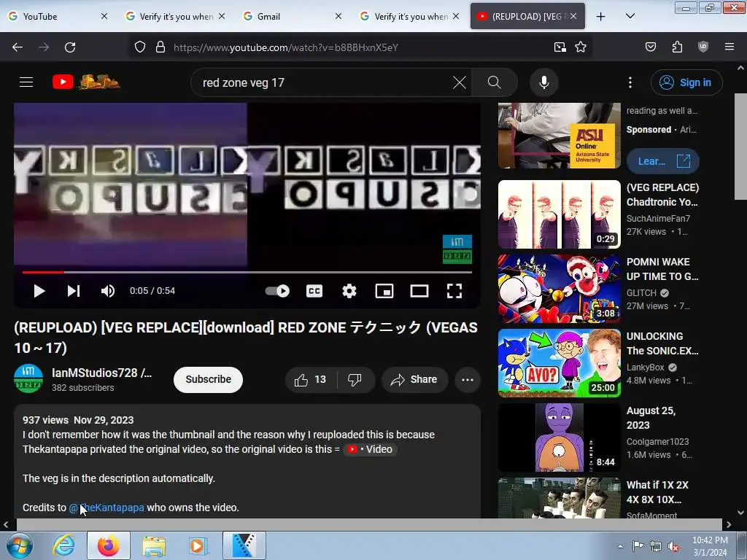
Task: Open Firefox application menu
Action: pos(729,47)
